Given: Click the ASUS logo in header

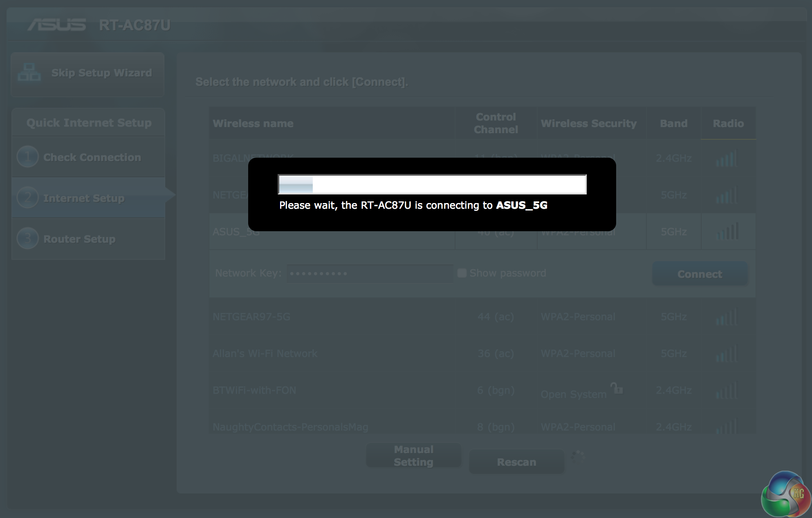Looking at the screenshot, I should 57,25.
